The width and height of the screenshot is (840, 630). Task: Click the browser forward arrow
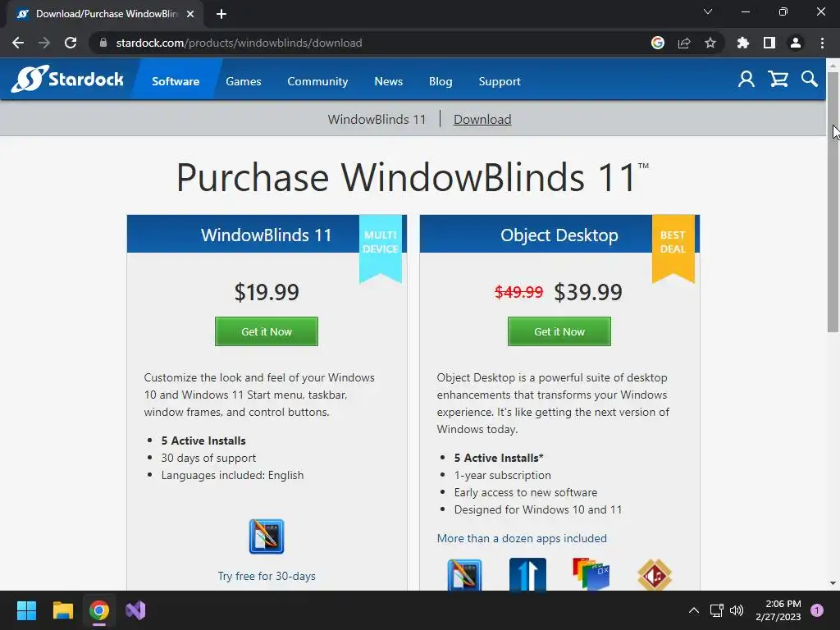[x=44, y=43]
